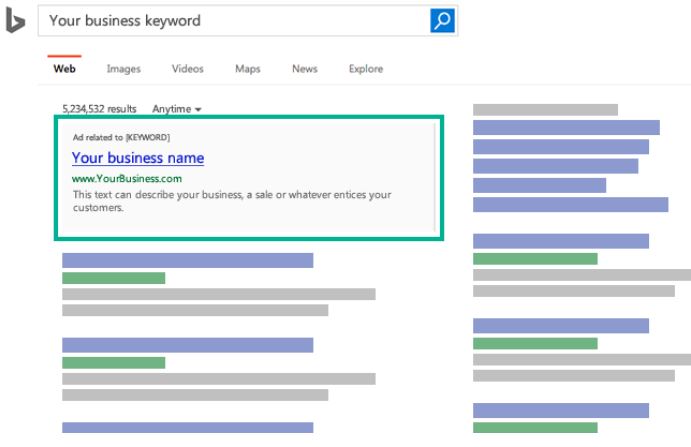Screen dimensions: 691x447
Task: Open second blue result title in left column
Action: point(187,345)
